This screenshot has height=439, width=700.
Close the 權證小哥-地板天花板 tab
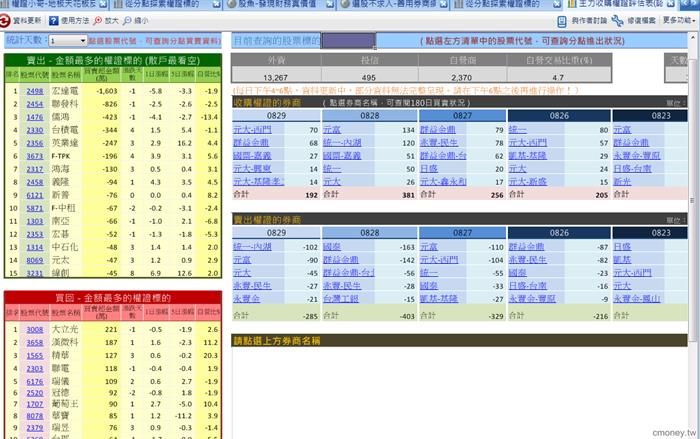point(102,4)
